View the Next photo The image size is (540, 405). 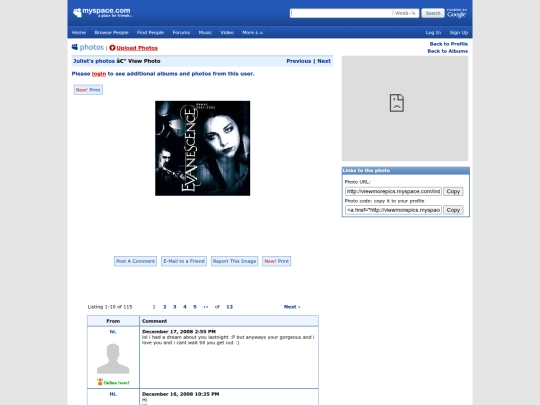(x=324, y=61)
